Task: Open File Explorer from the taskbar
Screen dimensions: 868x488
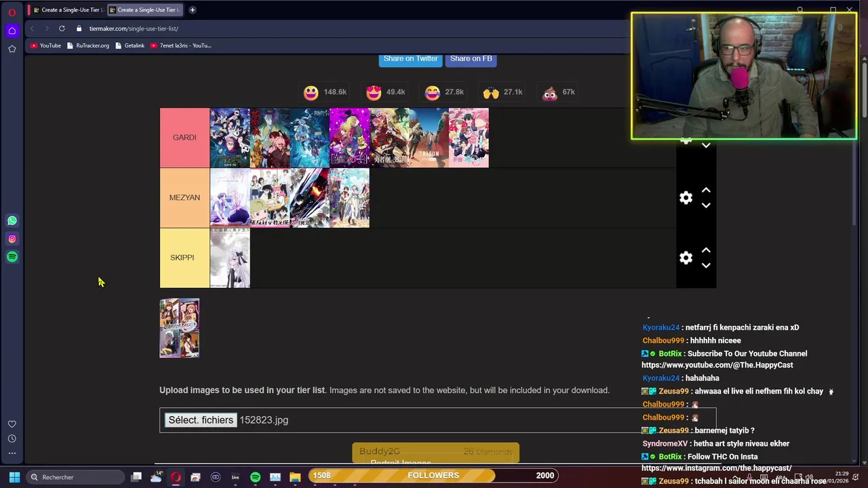Action: [295, 477]
